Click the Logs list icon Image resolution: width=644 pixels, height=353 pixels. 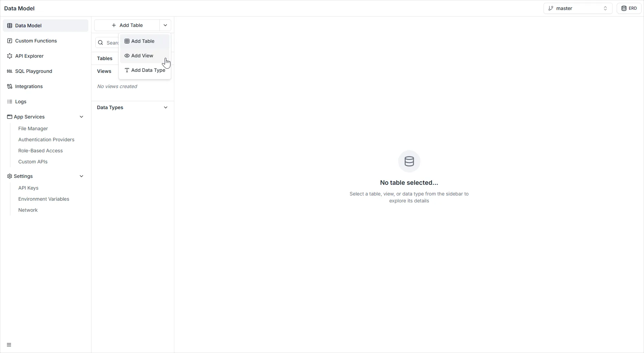[10, 102]
